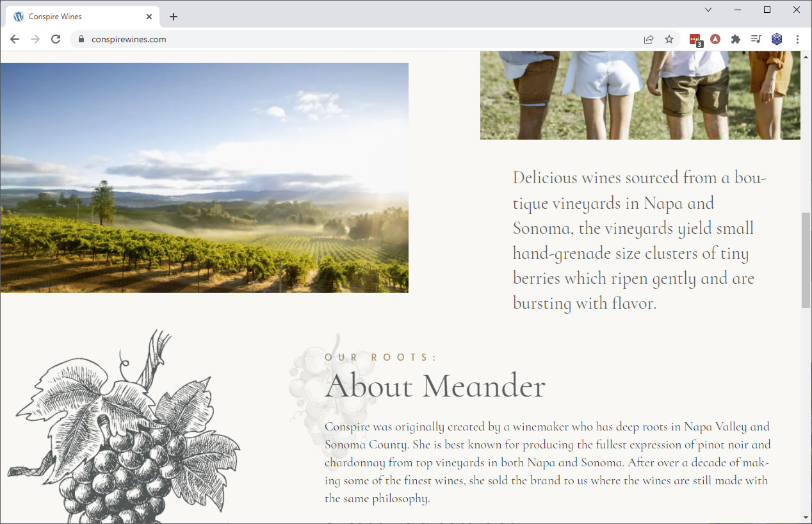
Task: Open the Chrome three-dot menu
Action: coord(797,39)
